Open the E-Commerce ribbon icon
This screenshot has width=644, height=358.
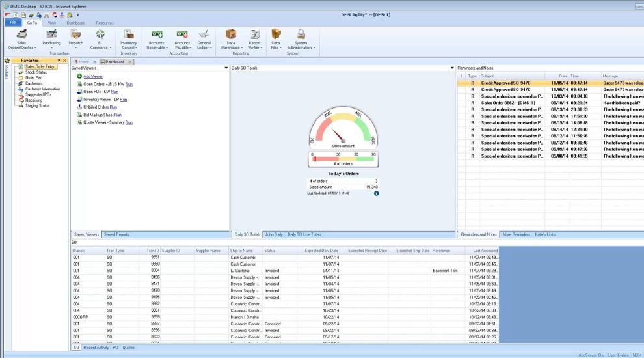click(x=100, y=39)
